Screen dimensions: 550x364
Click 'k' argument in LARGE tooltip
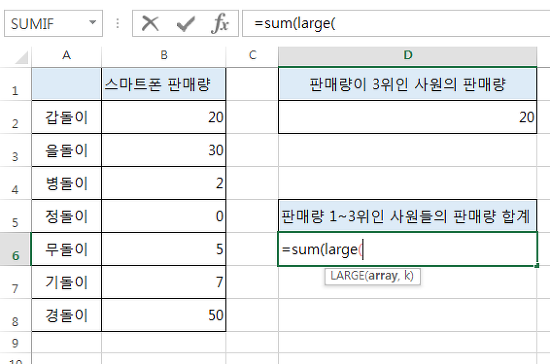click(407, 276)
